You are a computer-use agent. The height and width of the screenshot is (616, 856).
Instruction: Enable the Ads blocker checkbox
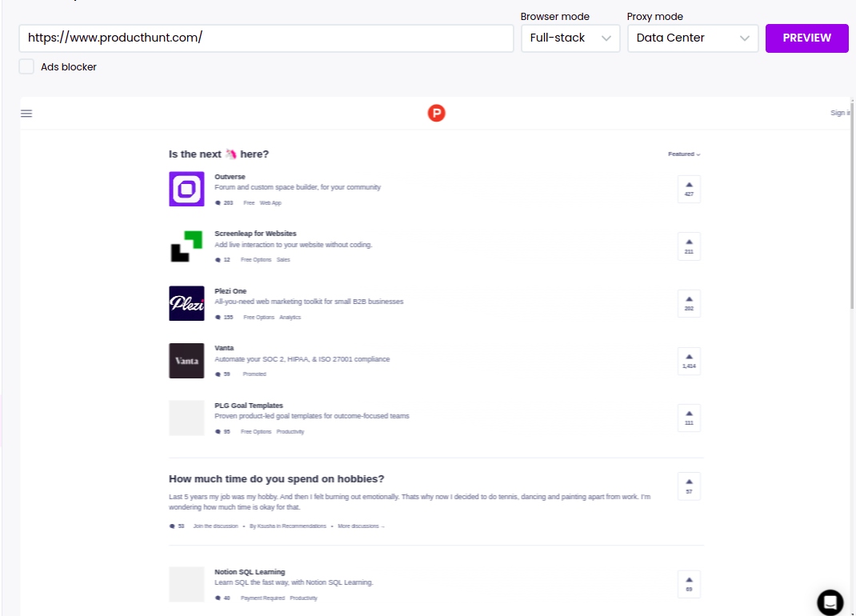point(26,67)
